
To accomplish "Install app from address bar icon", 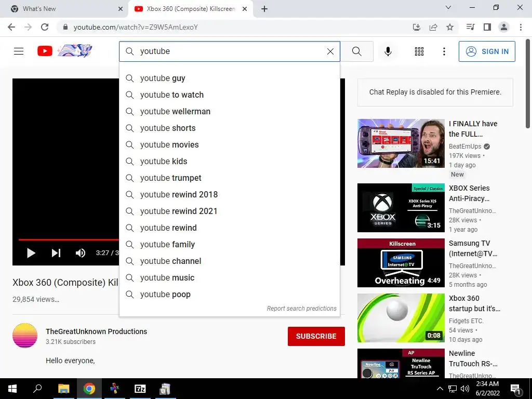I will click(416, 27).
